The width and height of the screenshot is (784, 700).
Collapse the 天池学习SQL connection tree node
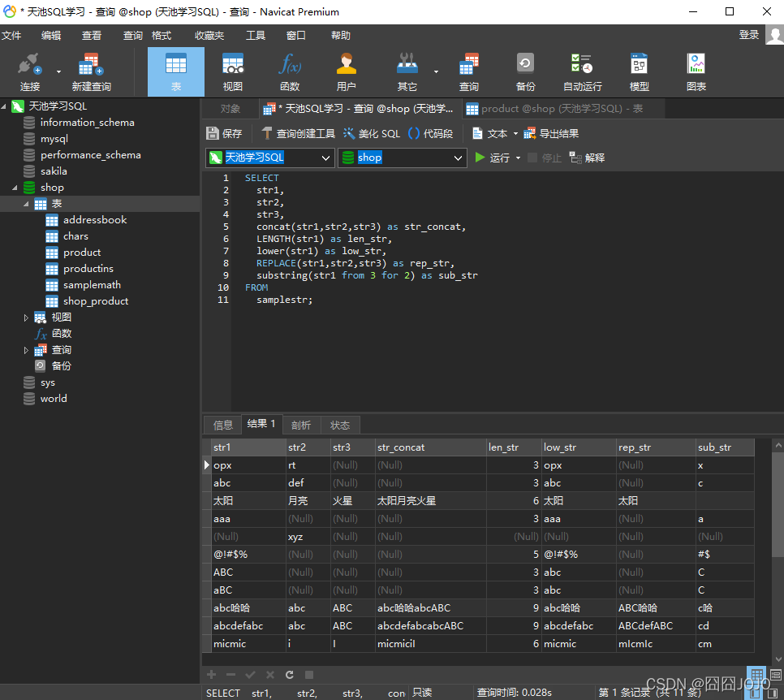point(4,106)
